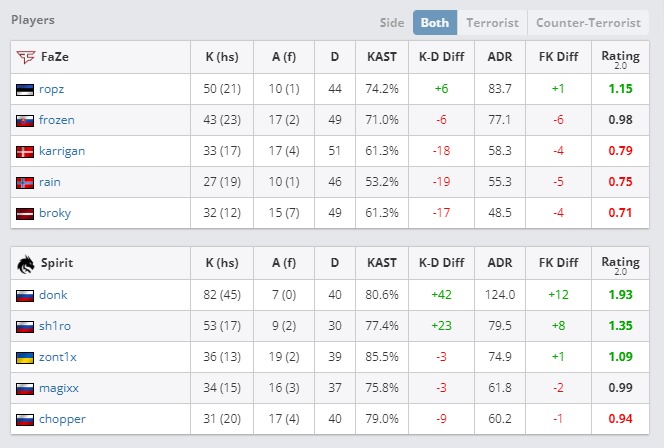Viewport: 664px width, 448px height.
Task: Switch side filter to Terrorist
Action: click(x=491, y=22)
